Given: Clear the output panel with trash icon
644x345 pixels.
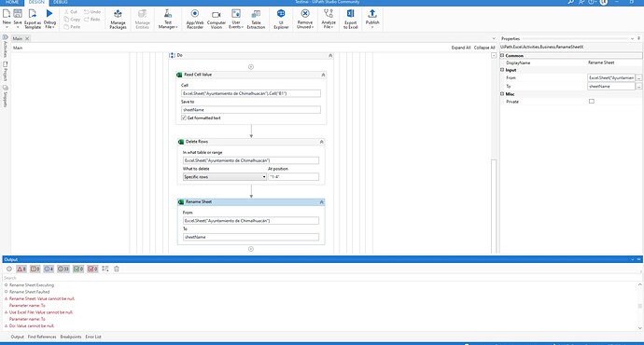Looking at the screenshot, I should click(117, 269).
